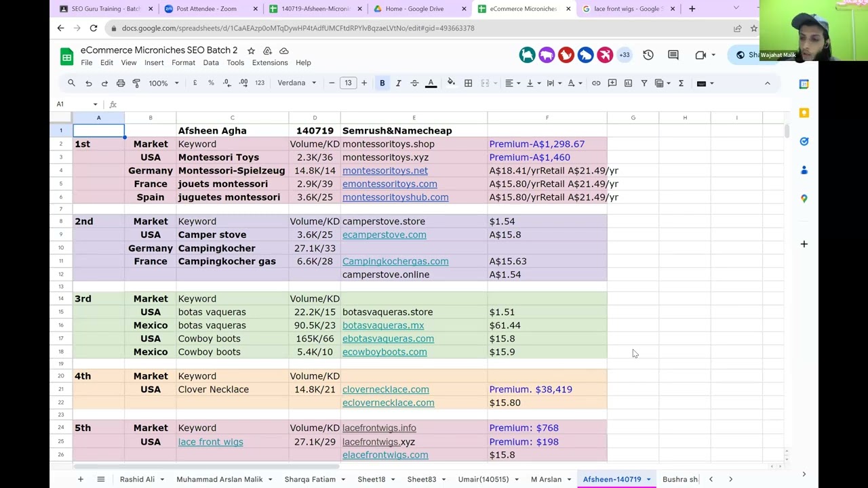Undo the last action
Screen dimensions: 868x488
tap(88, 83)
